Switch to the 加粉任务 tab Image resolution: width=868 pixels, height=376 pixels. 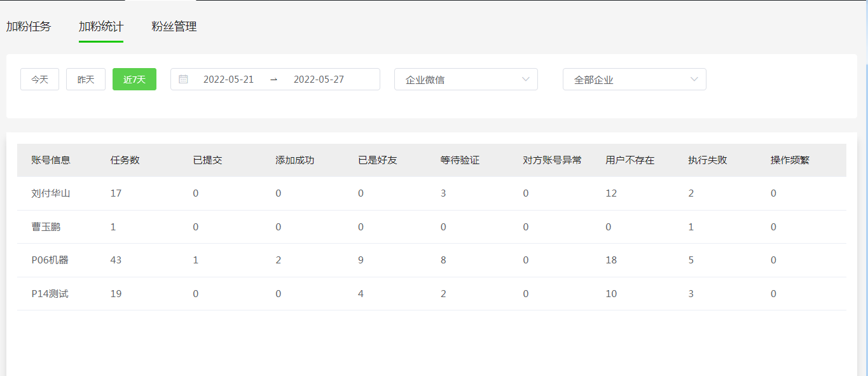[29, 27]
